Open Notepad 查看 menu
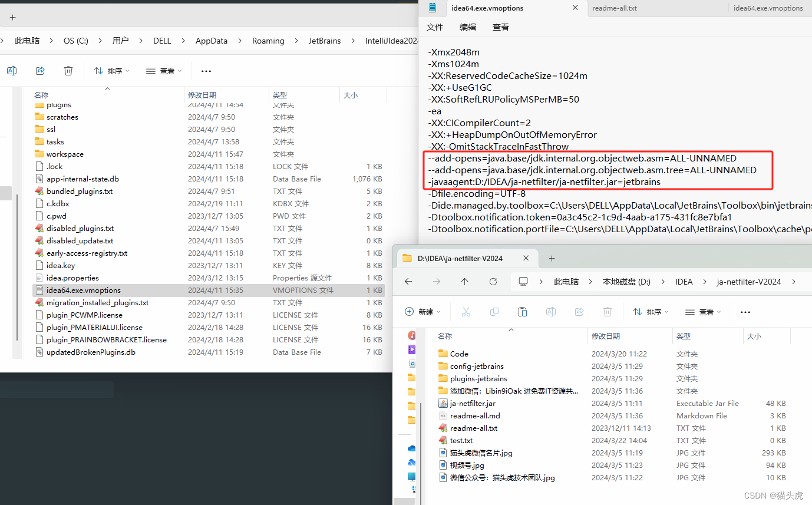812x505 pixels. (501, 27)
